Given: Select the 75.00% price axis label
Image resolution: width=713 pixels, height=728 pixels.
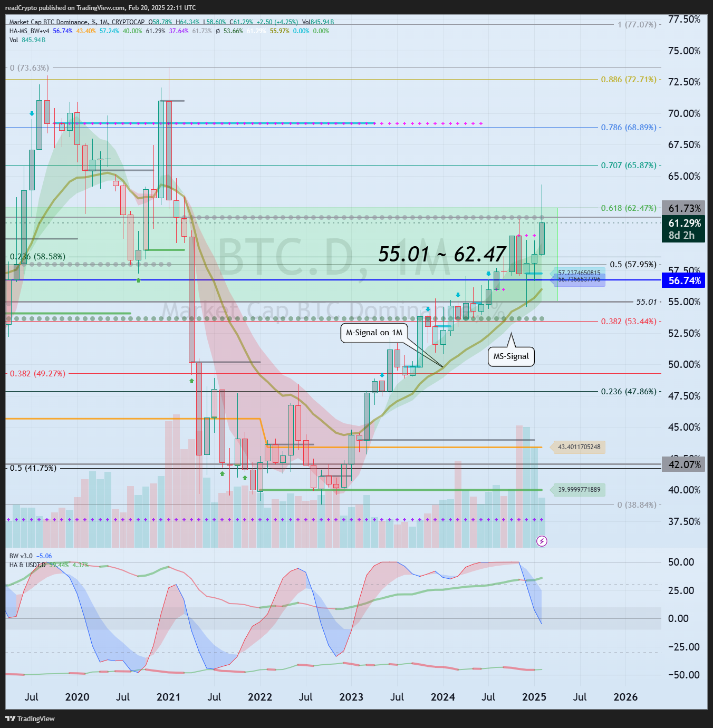Looking at the screenshot, I should coord(684,51).
